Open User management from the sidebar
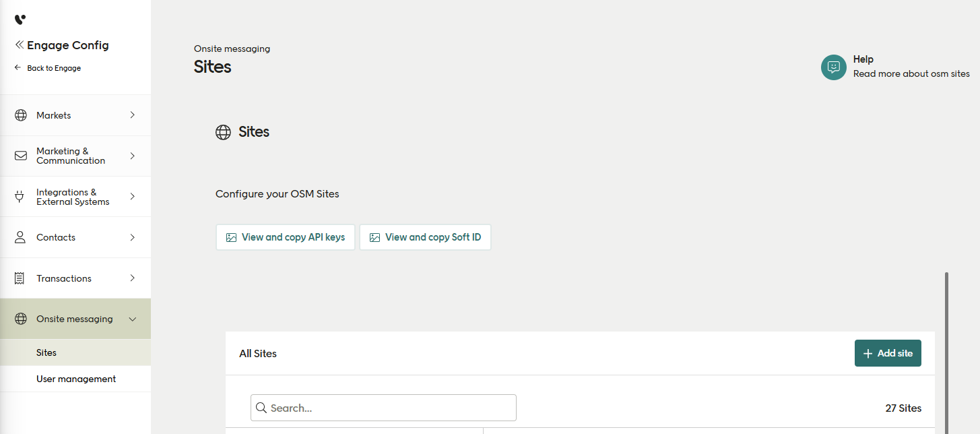The image size is (980, 434). 75,379
